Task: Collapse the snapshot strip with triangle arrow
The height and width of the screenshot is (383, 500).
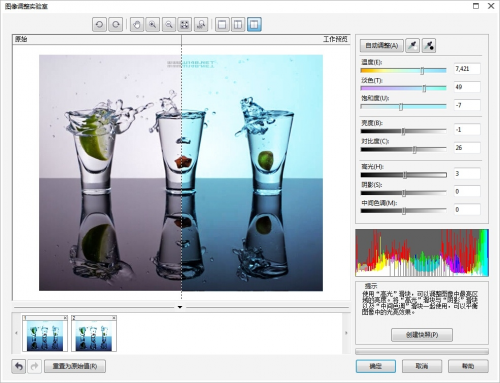Action: point(180,307)
